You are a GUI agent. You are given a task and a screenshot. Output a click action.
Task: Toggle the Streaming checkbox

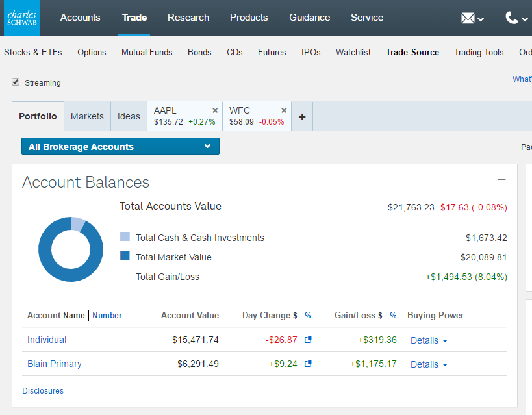tap(16, 82)
